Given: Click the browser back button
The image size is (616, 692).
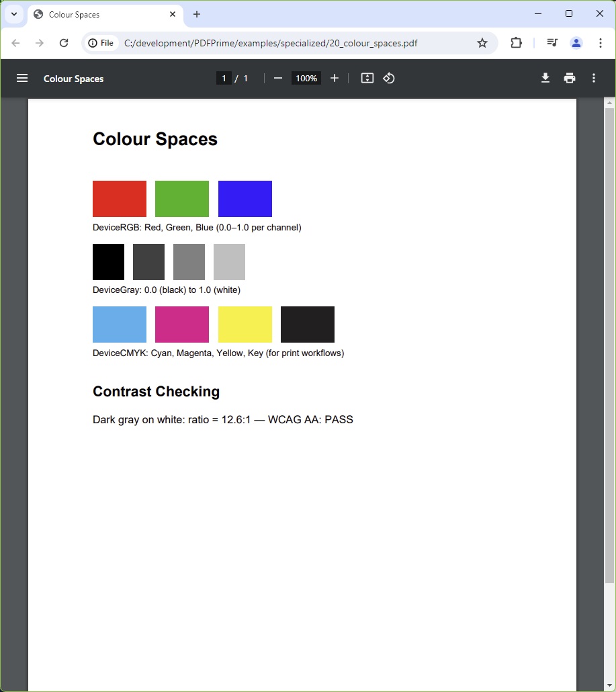Looking at the screenshot, I should pyautogui.click(x=15, y=42).
